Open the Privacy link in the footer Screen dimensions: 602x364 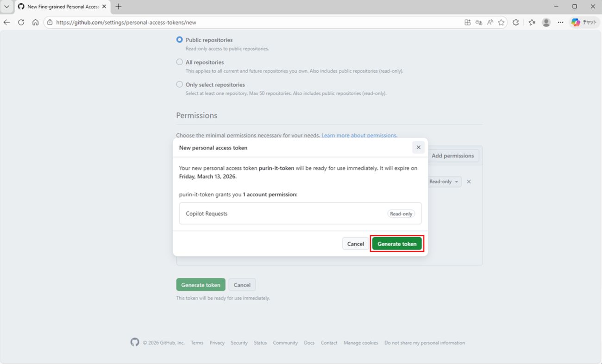[x=217, y=342]
